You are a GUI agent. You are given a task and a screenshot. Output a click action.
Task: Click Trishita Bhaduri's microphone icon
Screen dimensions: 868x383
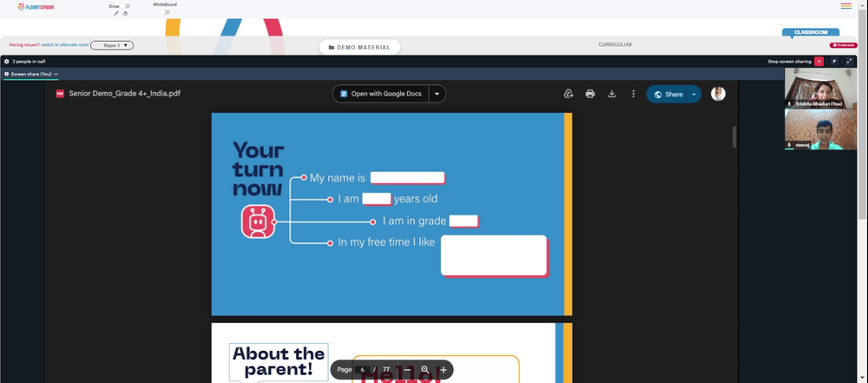click(x=789, y=103)
